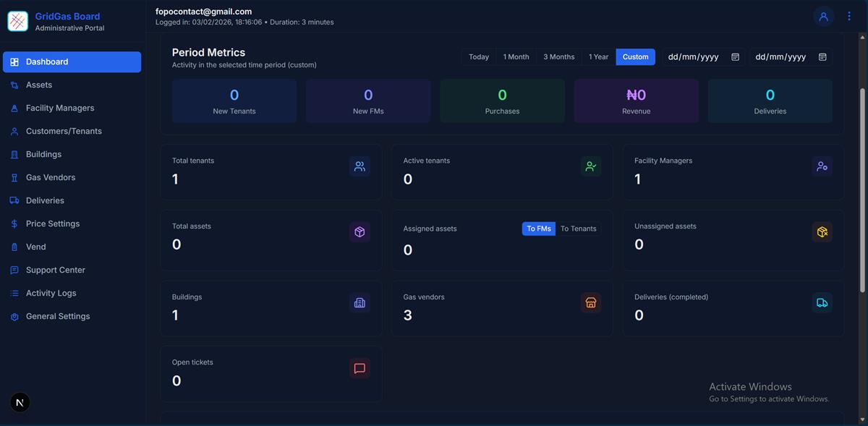Switch assigned assets to To Tenants
The image size is (868, 426).
pyautogui.click(x=579, y=229)
